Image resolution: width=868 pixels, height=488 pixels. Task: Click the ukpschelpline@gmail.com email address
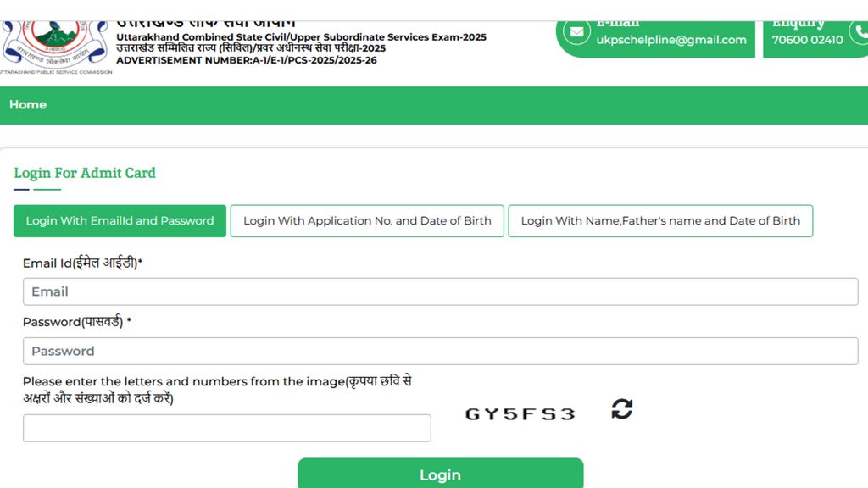tap(671, 40)
